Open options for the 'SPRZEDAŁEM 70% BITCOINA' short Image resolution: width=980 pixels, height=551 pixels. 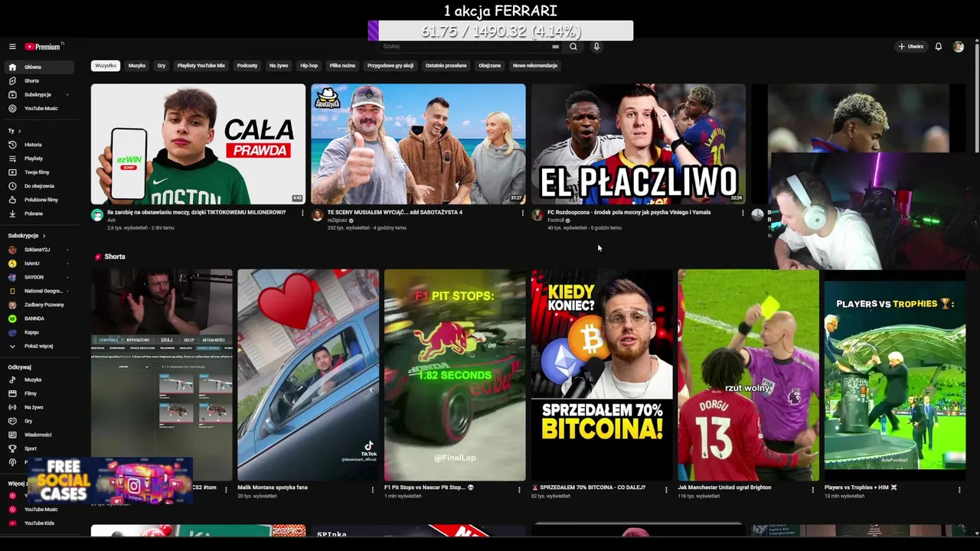point(666,489)
